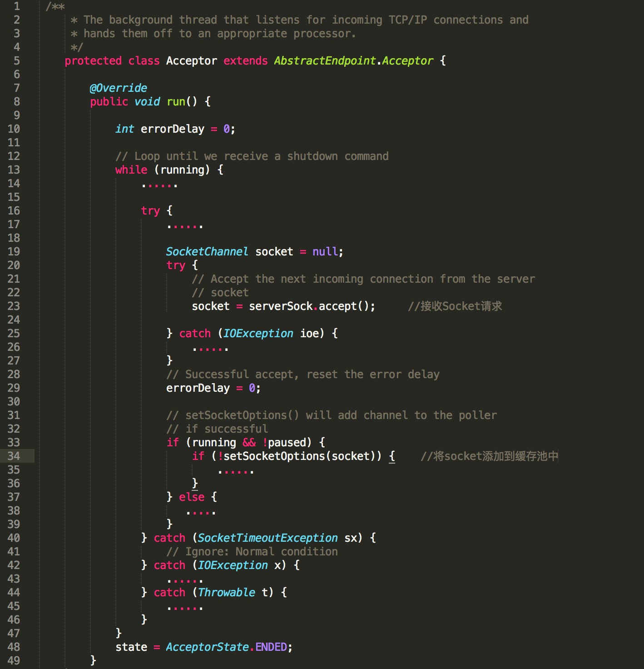Click the 'public' keyword on line 8
Image resolution: width=644 pixels, height=669 pixels.
(x=109, y=102)
